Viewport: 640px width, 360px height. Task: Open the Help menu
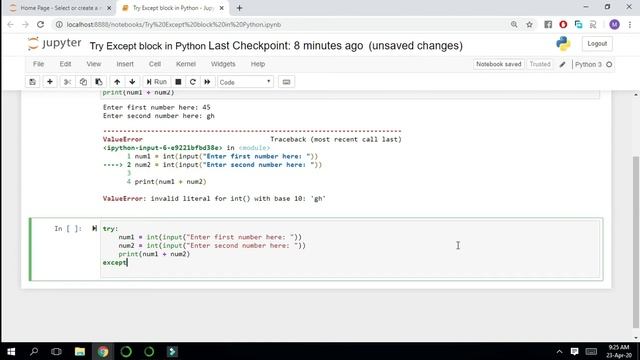click(x=258, y=64)
